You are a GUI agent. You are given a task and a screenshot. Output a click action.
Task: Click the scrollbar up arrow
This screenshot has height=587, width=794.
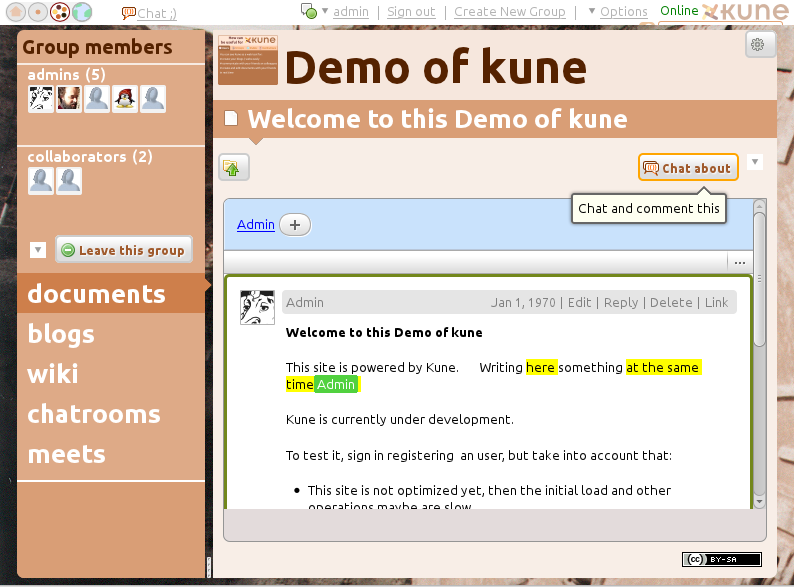tap(759, 206)
